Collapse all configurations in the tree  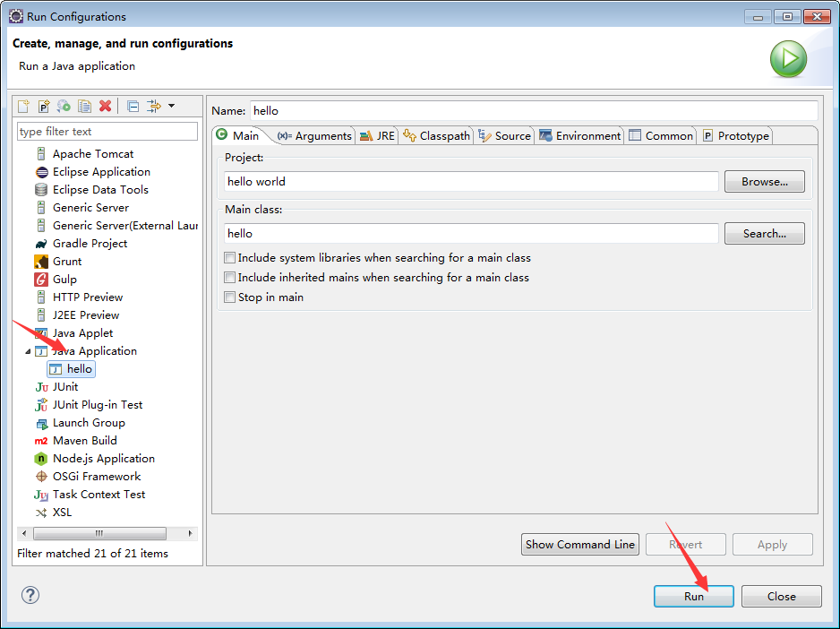pyautogui.click(x=133, y=106)
